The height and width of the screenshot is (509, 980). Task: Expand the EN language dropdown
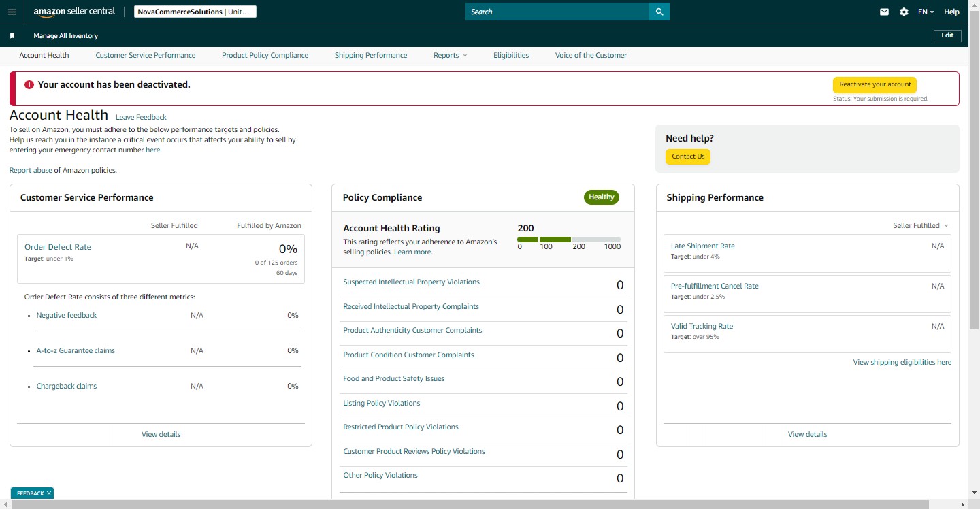point(926,12)
